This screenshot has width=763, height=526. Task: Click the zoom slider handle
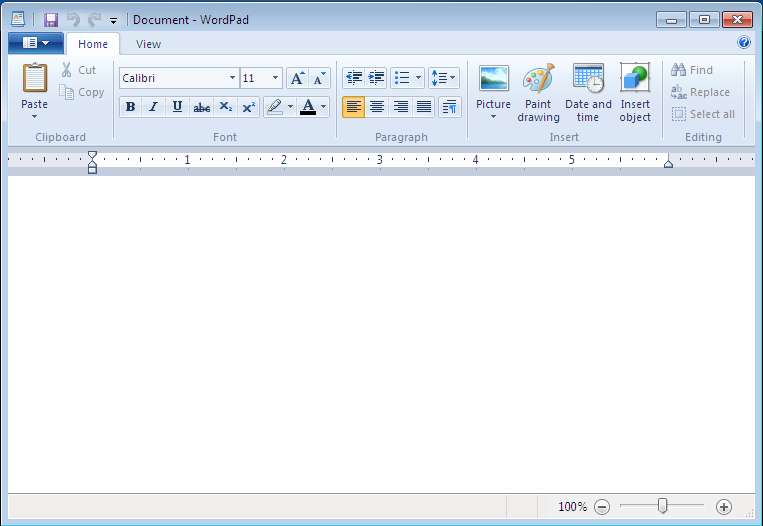pyautogui.click(x=662, y=506)
